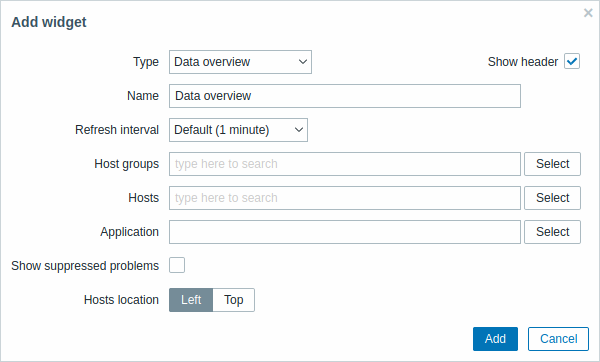Set Hosts location to Left
Image resolution: width=600 pixels, height=362 pixels.
pyautogui.click(x=191, y=300)
